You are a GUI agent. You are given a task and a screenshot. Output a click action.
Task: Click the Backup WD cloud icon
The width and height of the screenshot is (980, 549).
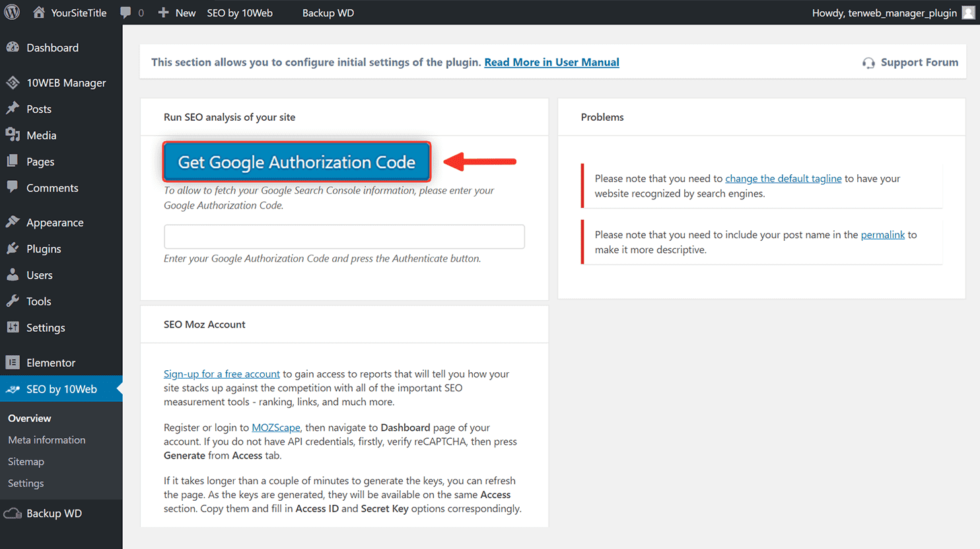13,513
